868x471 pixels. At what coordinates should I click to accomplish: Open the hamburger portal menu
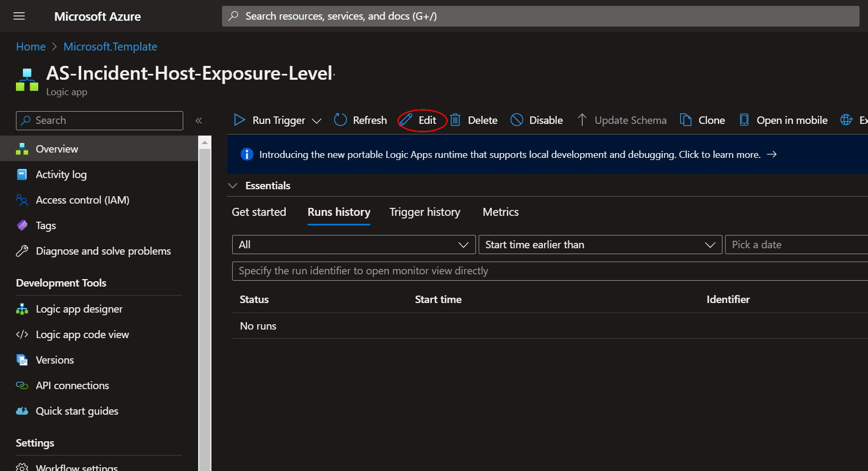19,16
